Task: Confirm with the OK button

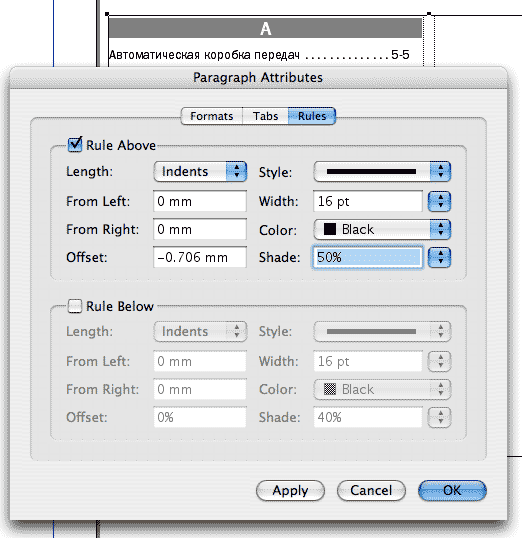Action: point(452,490)
